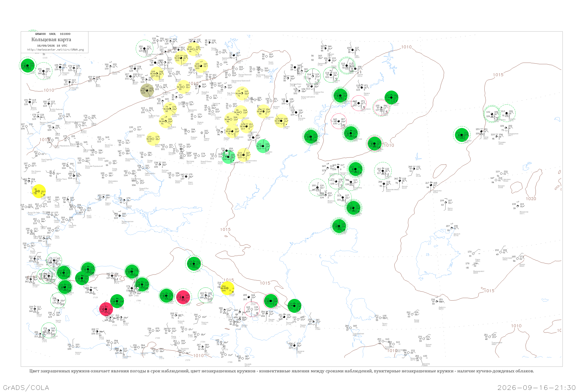Viewport: 588px width, 392px height.
Task: Click the QRWA98 UAOL 161800 header code
Action: click(53, 34)
